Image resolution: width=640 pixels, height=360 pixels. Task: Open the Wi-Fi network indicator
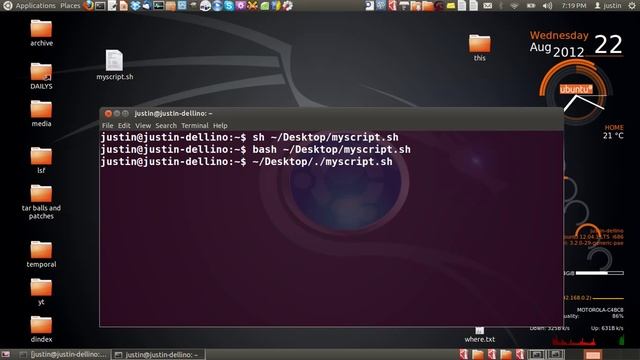coord(514,6)
